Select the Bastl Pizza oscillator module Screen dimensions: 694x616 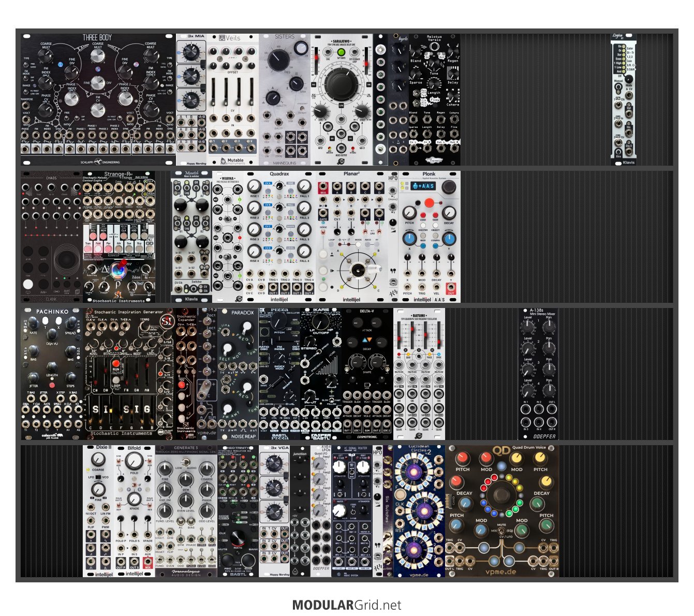point(279,374)
